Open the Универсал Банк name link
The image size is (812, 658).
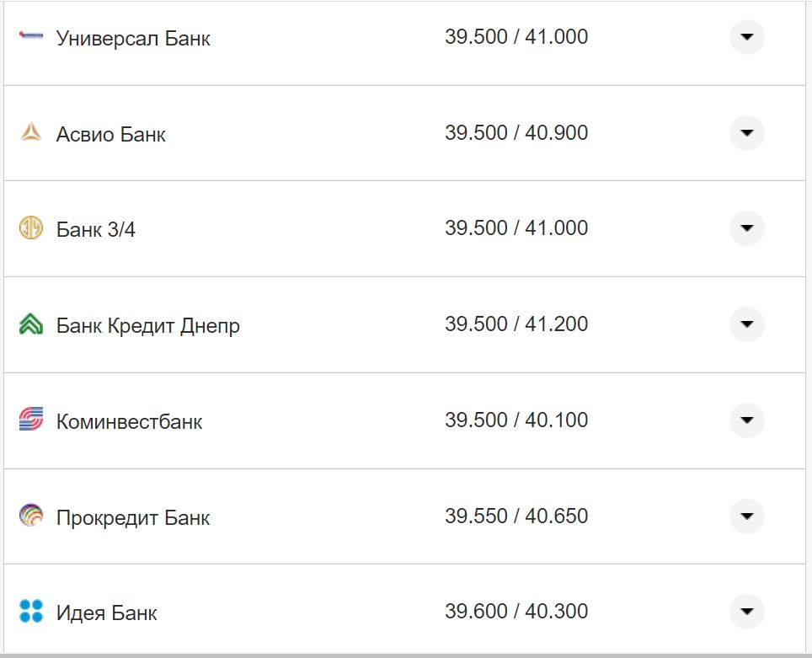coord(133,38)
